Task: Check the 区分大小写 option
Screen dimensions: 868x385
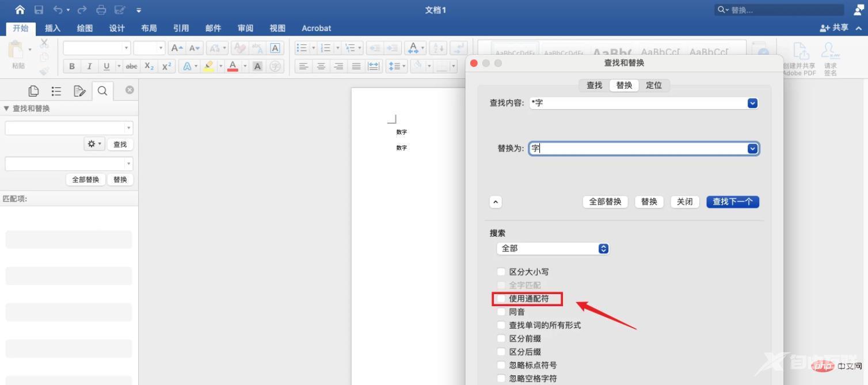Action: pos(501,272)
